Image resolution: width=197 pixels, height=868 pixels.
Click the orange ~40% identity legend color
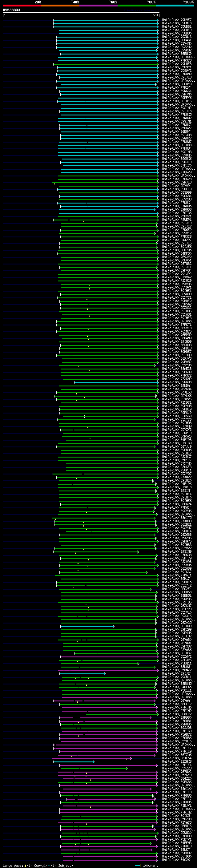tap(60, 6)
